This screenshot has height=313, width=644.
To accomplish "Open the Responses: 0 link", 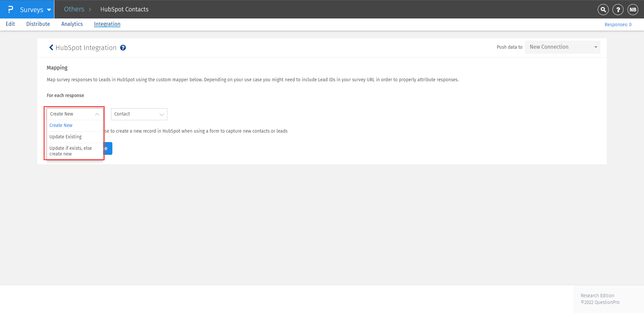I will pos(618,25).
